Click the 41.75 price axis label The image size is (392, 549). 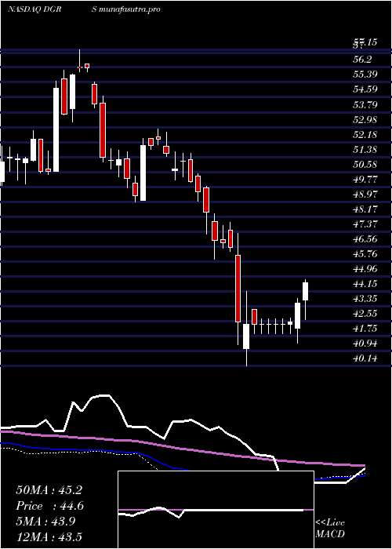pyautogui.click(x=365, y=329)
